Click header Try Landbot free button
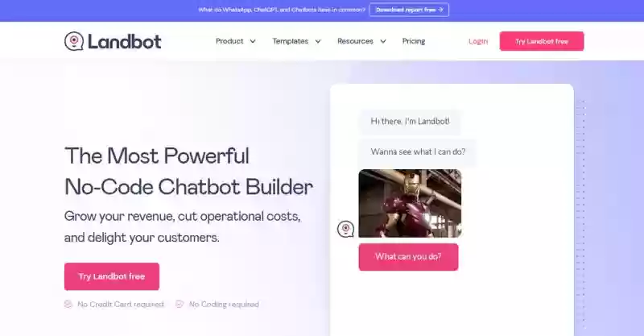The height and width of the screenshot is (336, 644). [542, 41]
